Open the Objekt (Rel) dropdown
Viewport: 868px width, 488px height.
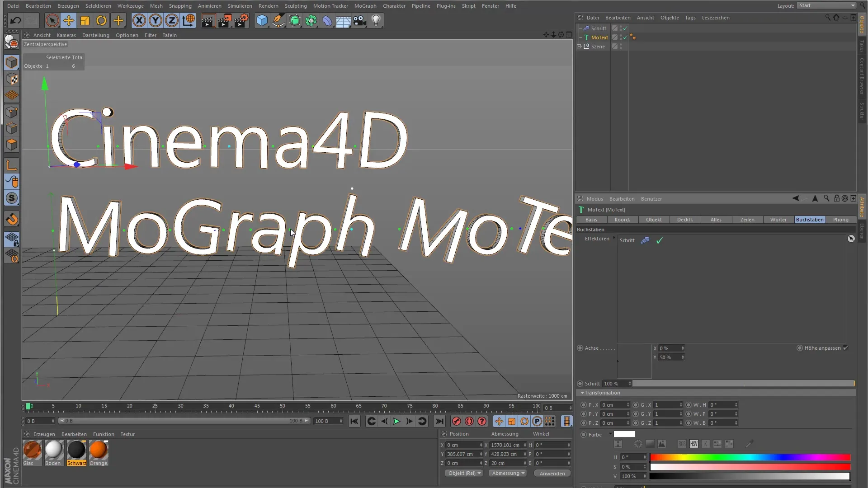coord(464,473)
